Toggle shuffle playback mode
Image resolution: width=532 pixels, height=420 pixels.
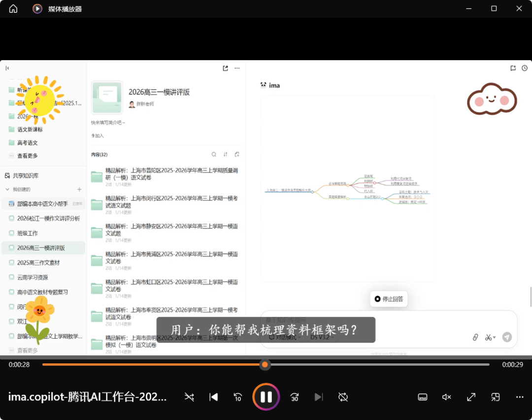point(189,397)
